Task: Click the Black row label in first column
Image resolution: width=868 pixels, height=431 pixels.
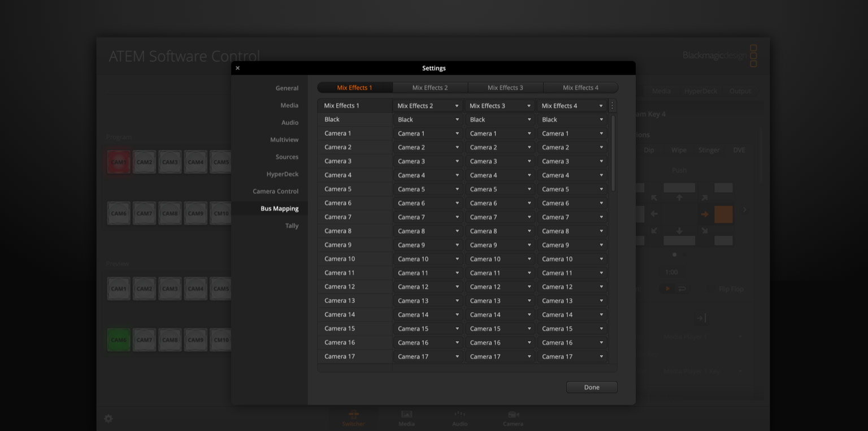Action: tap(332, 119)
